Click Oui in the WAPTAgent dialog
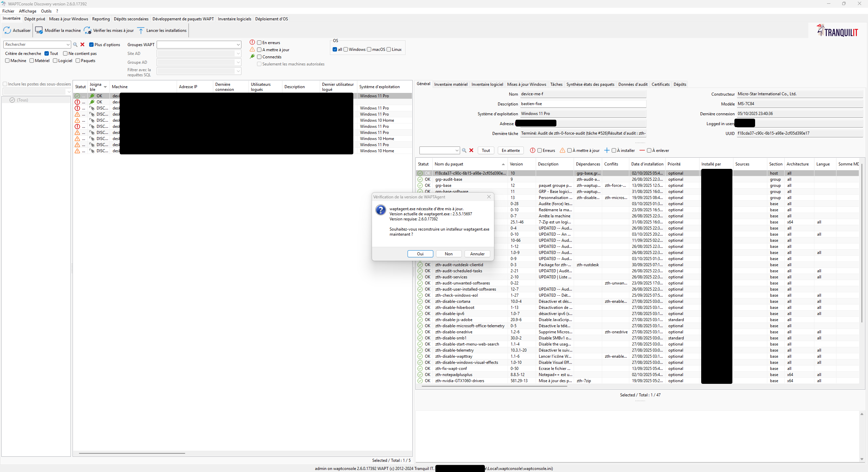The height and width of the screenshot is (472, 868). pyautogui.click(x=420, y=254)
